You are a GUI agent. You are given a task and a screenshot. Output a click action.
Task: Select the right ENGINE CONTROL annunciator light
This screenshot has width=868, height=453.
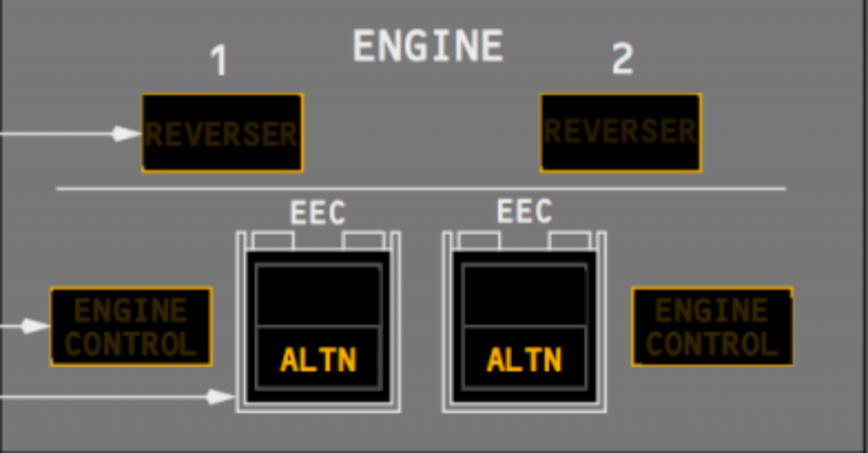[x=712, y=326]
